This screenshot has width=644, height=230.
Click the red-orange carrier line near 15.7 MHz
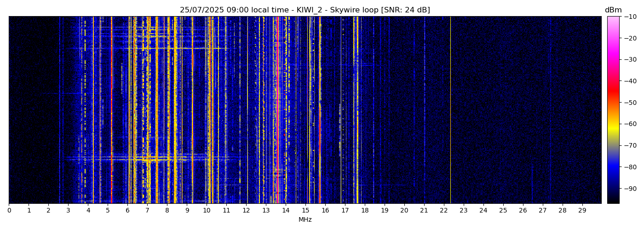[320, 110]
